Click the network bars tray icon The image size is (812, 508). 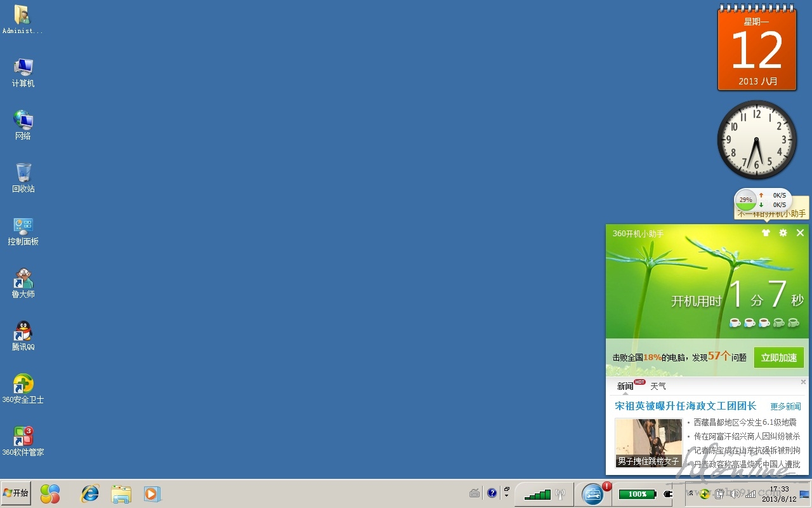(751, 494)
